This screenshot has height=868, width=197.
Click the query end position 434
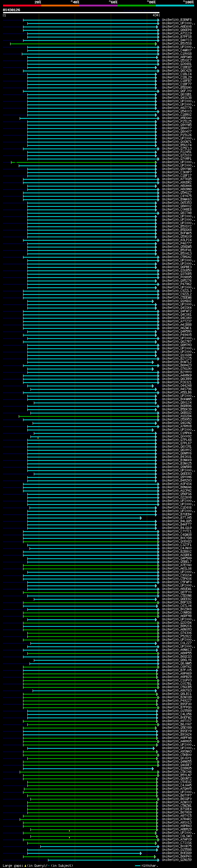(x=155, y=15)
